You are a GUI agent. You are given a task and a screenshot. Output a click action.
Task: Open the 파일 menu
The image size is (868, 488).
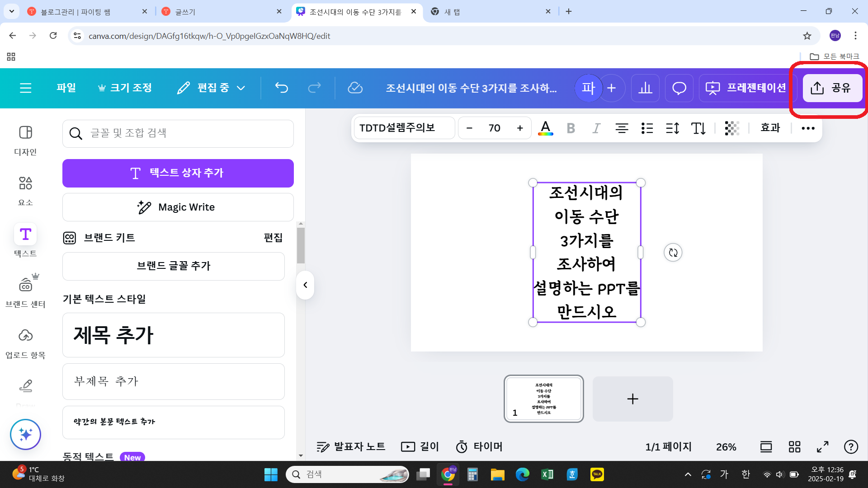click(66, 88)
